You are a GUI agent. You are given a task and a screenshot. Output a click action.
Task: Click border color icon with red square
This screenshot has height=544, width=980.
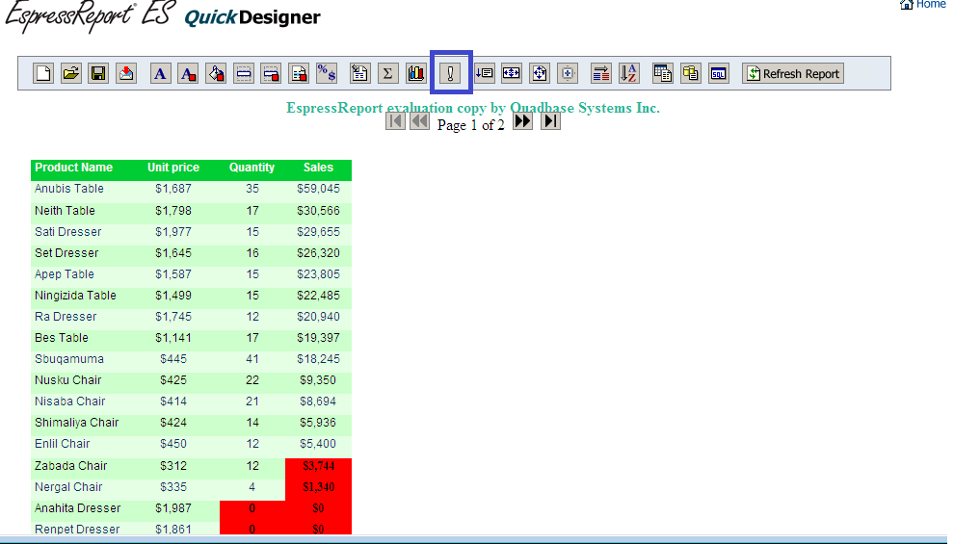pos(271,74)
